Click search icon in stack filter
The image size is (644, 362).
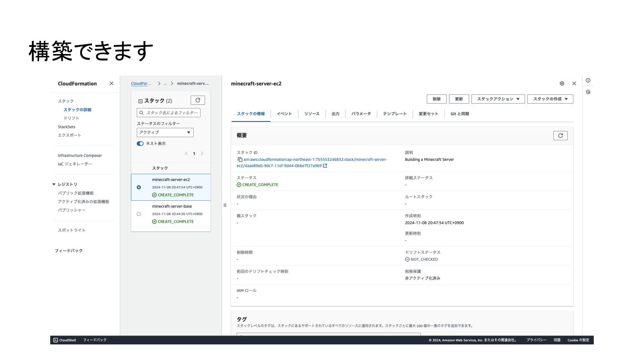[x=141, y=113]
